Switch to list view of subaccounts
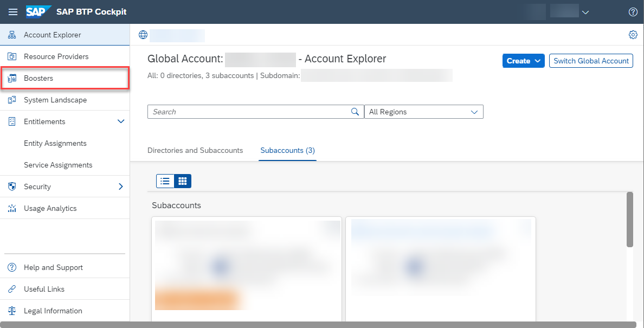The height and width of the screenshot is (328, 644). pyautogui.click(x=165, y=181)
